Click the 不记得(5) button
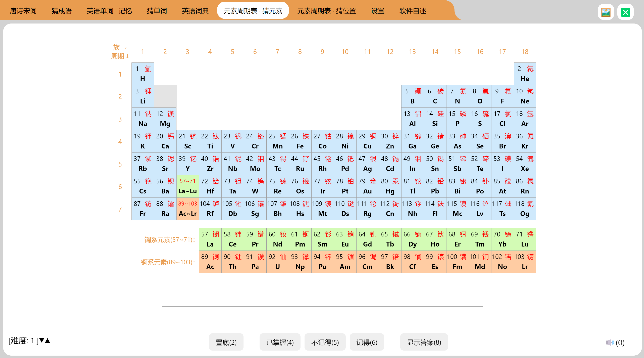 click(x=325, y=342)
